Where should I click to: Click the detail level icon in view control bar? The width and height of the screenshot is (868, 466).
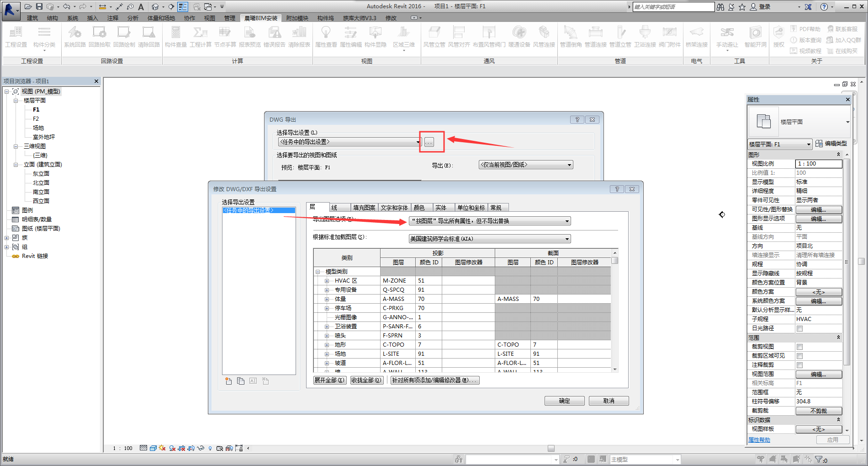coord(143,448)
